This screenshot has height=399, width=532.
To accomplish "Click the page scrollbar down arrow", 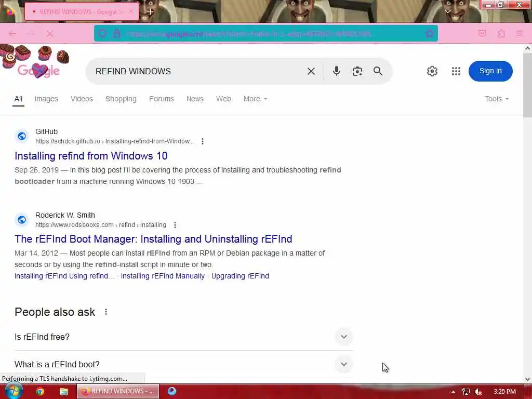I will (527, 379).
